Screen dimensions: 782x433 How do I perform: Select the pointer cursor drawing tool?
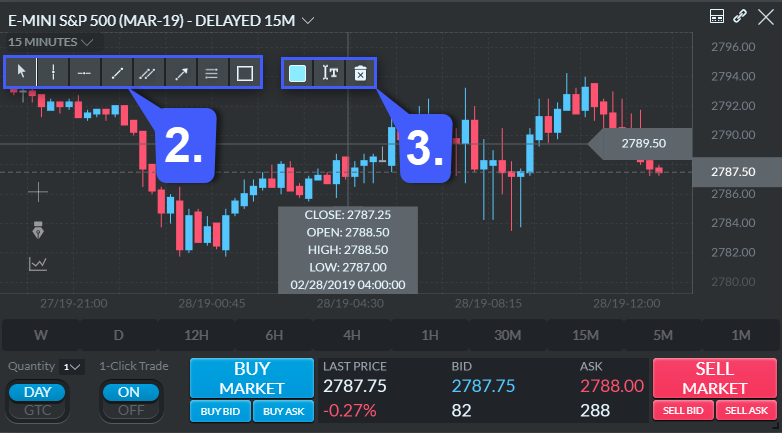click(21, 73)
